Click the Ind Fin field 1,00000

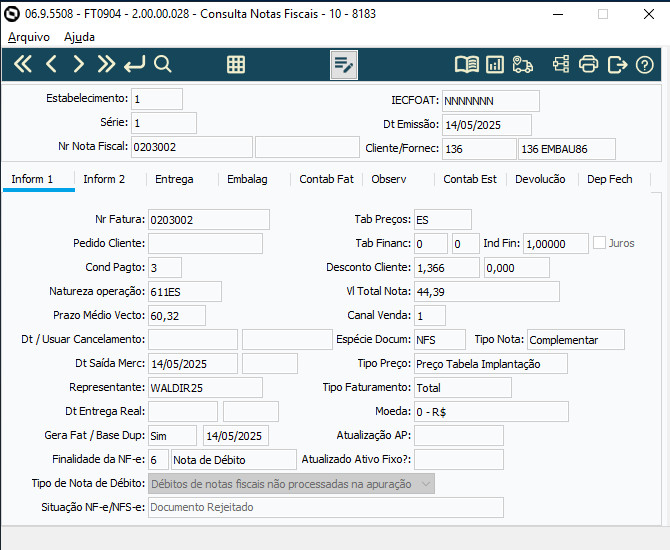555,244
